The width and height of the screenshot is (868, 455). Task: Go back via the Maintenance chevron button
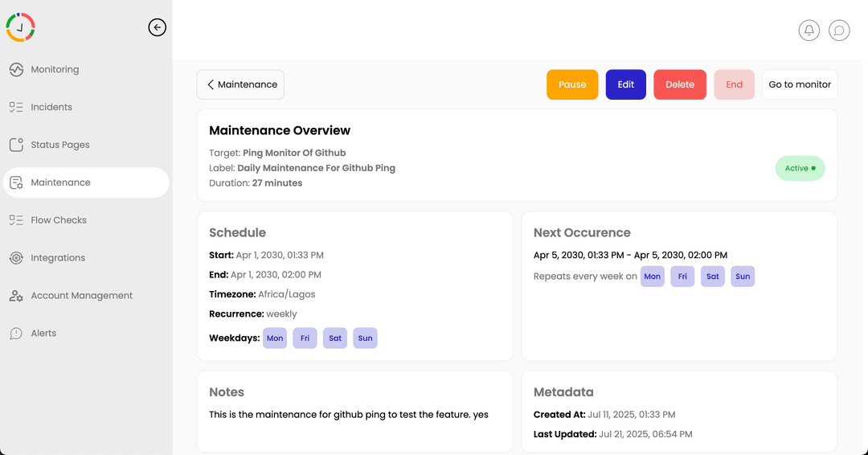coord(240,84)
